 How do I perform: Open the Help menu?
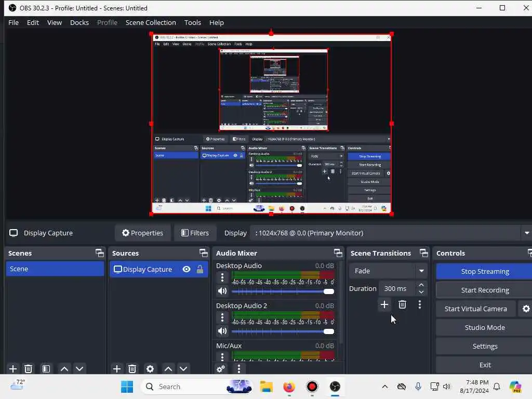tap(217, 22)
